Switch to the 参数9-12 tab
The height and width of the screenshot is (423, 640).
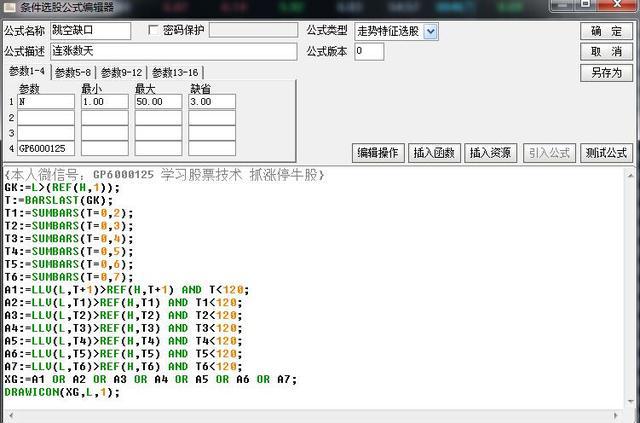[121, 73]
